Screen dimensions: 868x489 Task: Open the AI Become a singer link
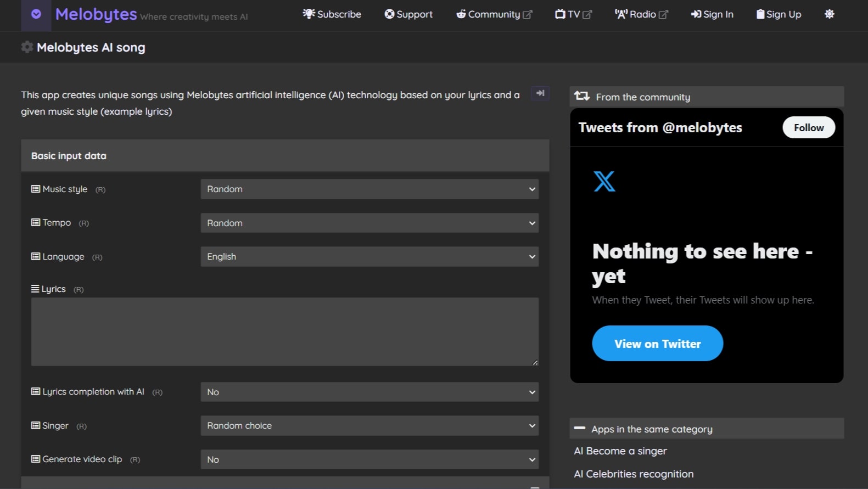click(x=620, y=451)
